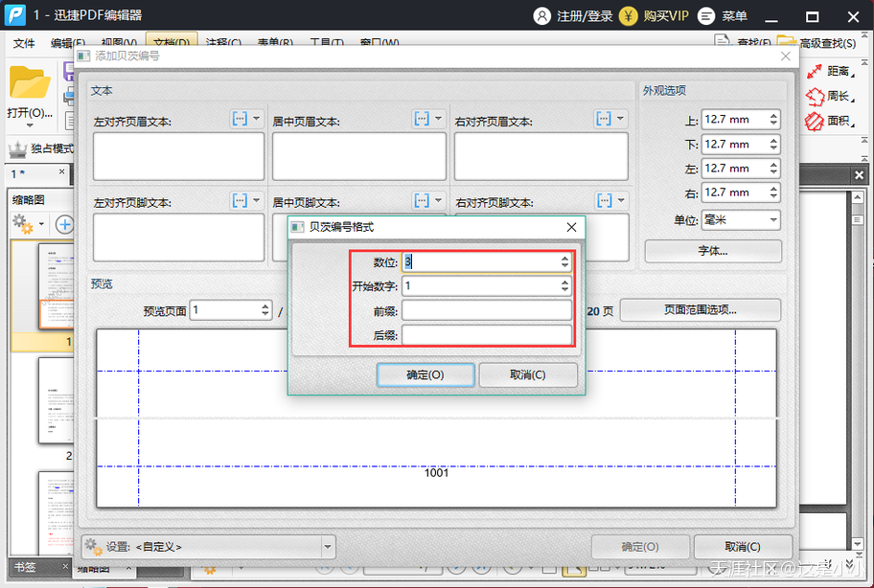Click 确定(O) in 添加贝茨编号 dialog
The width and height of the screenshot is (874, 588).
tap(640, 547)
